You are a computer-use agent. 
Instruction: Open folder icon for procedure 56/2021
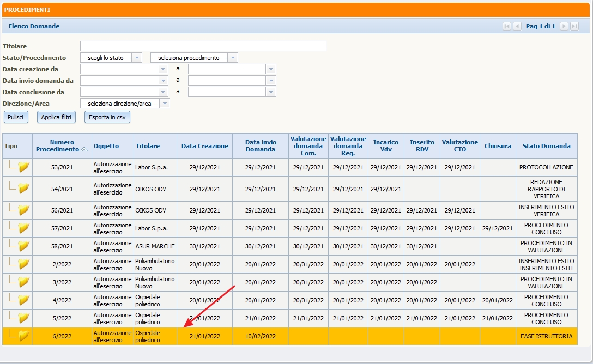[x=23, y=210]
